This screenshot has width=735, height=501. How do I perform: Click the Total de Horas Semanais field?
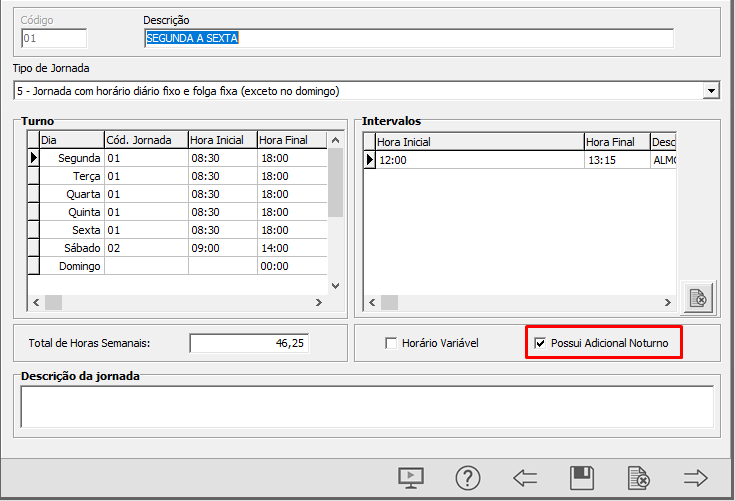pos(250,343)
